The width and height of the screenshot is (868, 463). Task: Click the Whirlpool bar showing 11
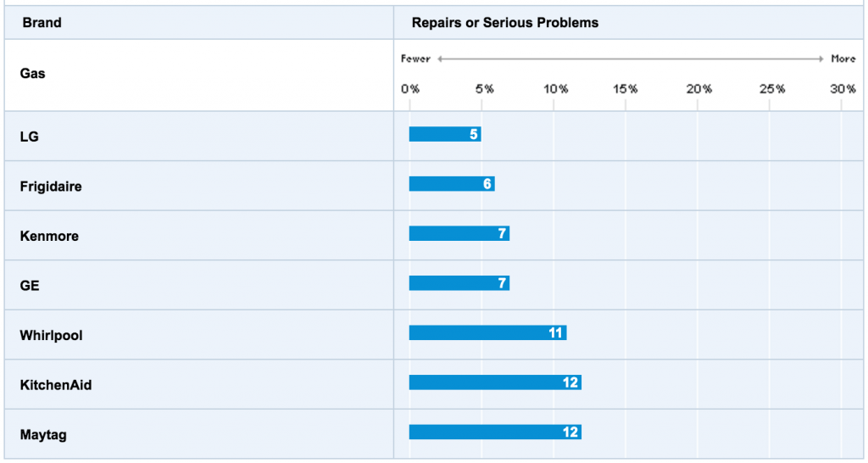(487, 332)
